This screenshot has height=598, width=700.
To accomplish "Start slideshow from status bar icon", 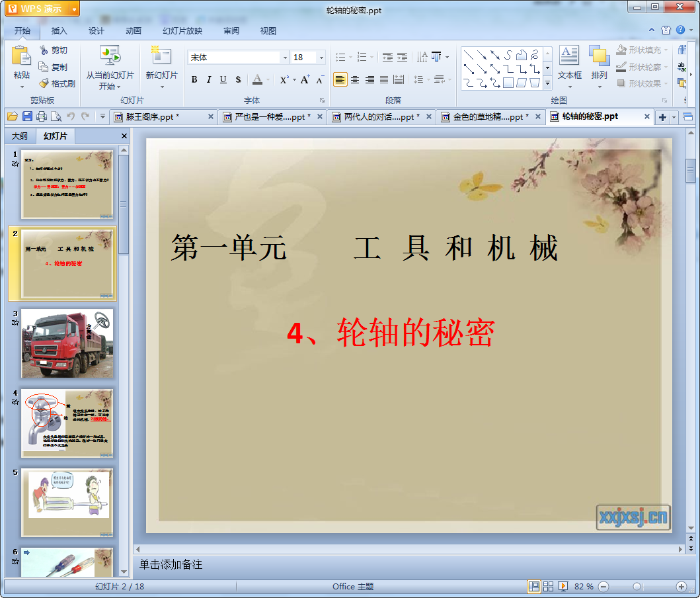I will click(x=563, y=586).
